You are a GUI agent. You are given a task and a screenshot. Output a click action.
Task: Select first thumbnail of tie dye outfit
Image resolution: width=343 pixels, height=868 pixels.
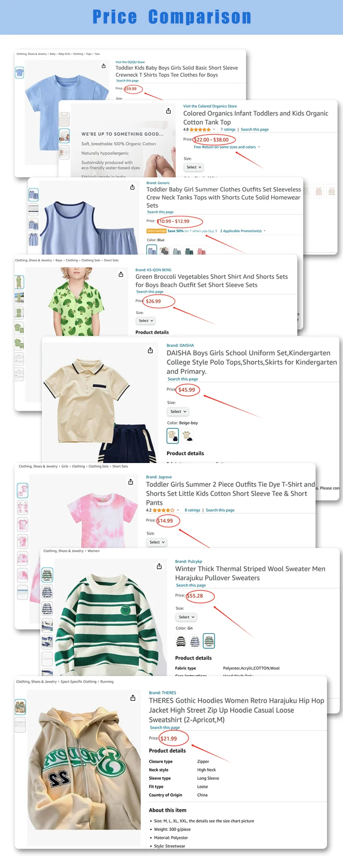click(22, 490)
